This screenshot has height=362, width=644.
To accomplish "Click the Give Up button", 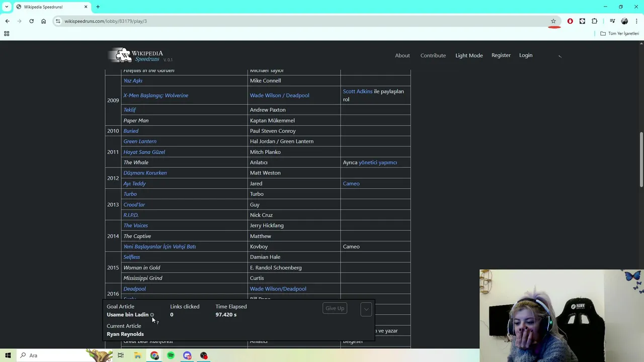I will click(x=335, y=308).
